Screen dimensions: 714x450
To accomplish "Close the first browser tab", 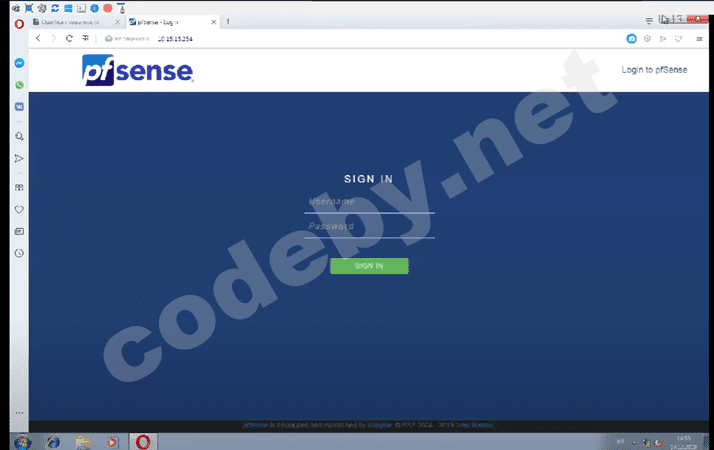I will pos(117,22).
